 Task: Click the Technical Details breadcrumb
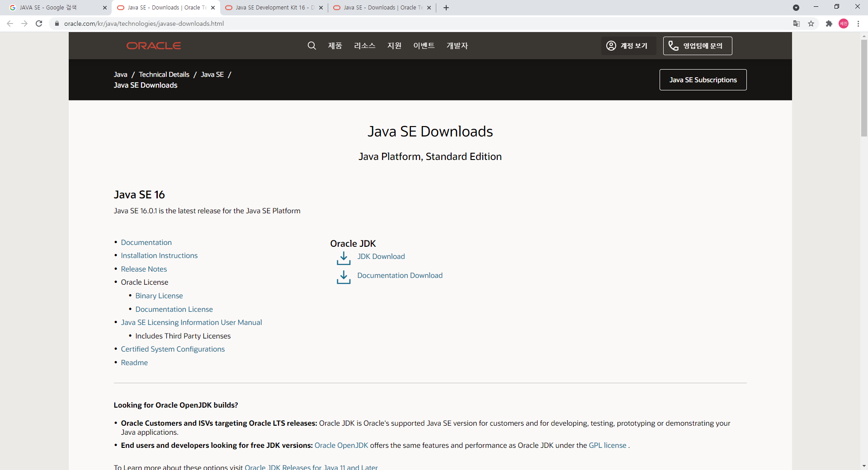164,75
